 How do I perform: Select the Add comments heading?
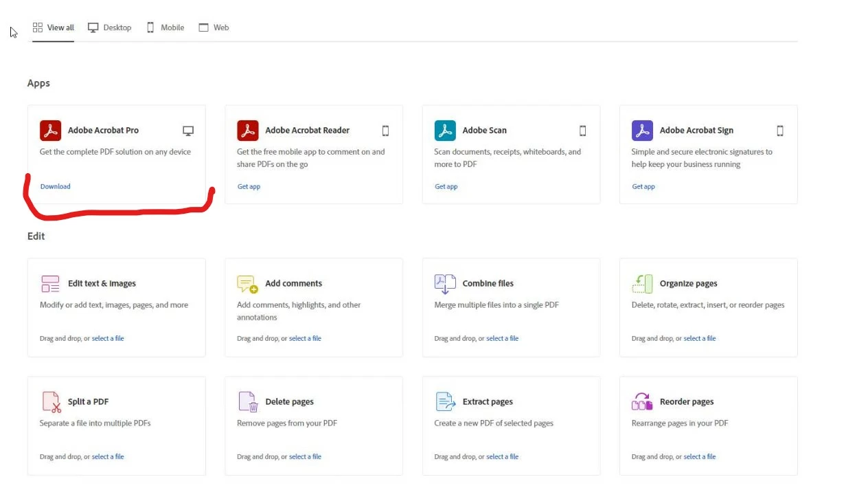tap(293, 283)
